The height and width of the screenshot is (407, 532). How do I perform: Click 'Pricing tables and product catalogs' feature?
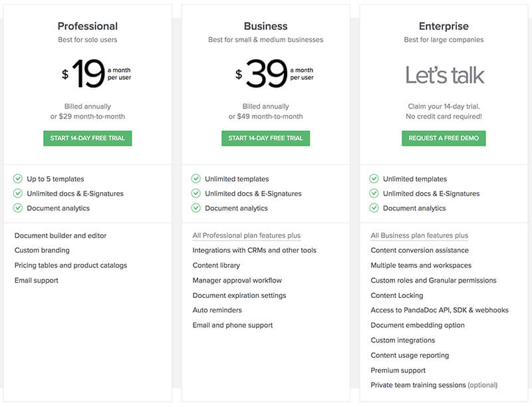click(70, 265)
